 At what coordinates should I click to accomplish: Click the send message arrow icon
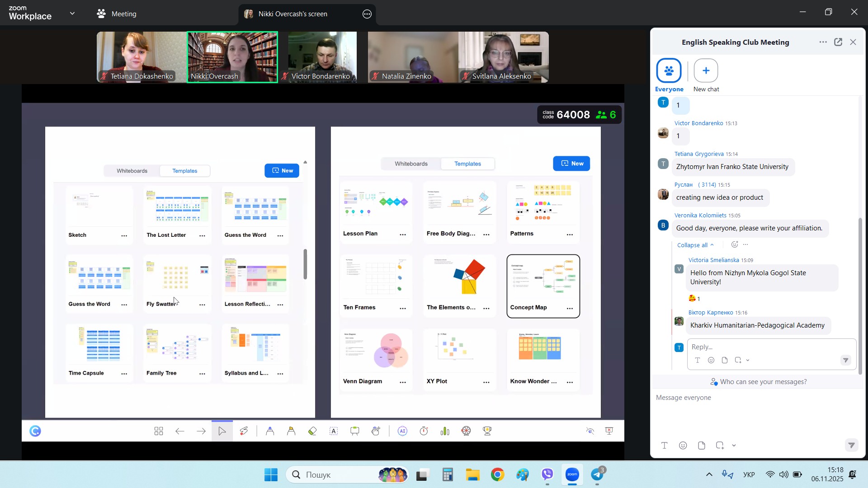click(x=851, y=446)
